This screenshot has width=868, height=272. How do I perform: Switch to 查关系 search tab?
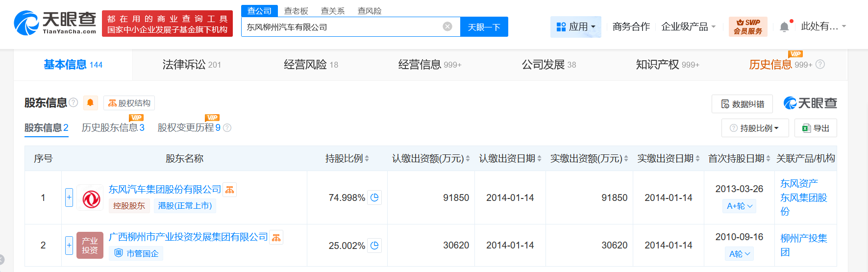[x=333, y=11]
